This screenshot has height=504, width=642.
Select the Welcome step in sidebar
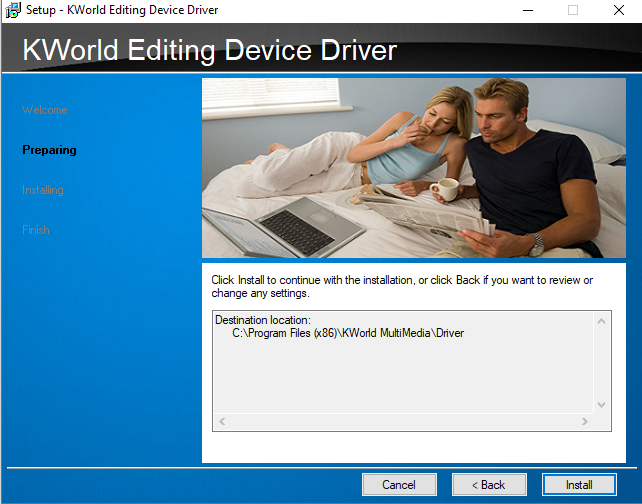pyautogui.click(x=45, y=110)
